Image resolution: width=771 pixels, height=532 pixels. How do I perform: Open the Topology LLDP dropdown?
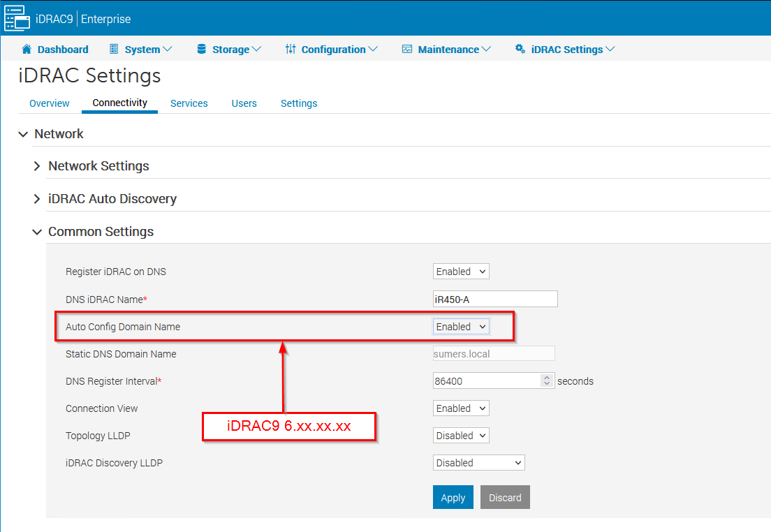(460, 435)
